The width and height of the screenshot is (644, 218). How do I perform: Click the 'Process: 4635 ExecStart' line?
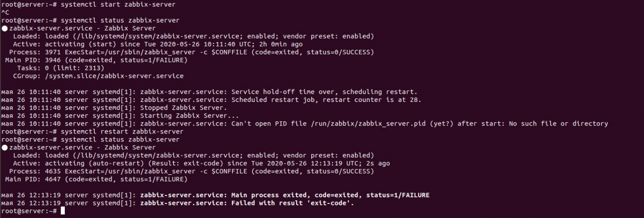192,171
